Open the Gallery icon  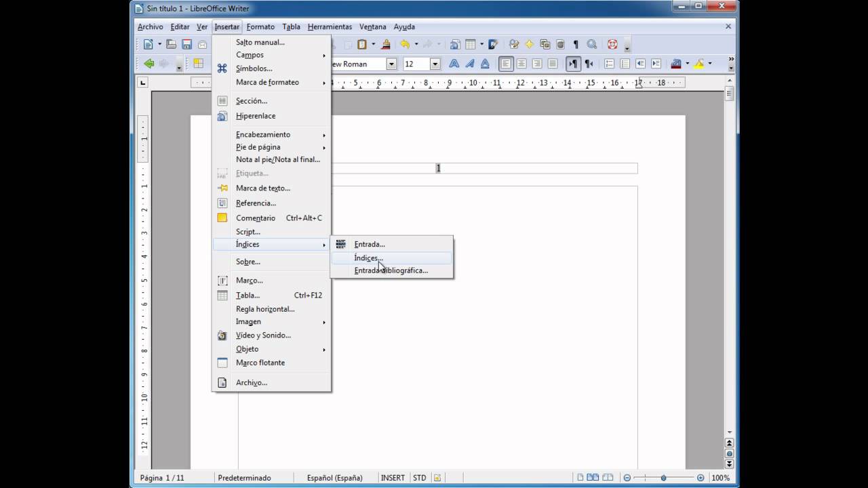click(545, 45)
